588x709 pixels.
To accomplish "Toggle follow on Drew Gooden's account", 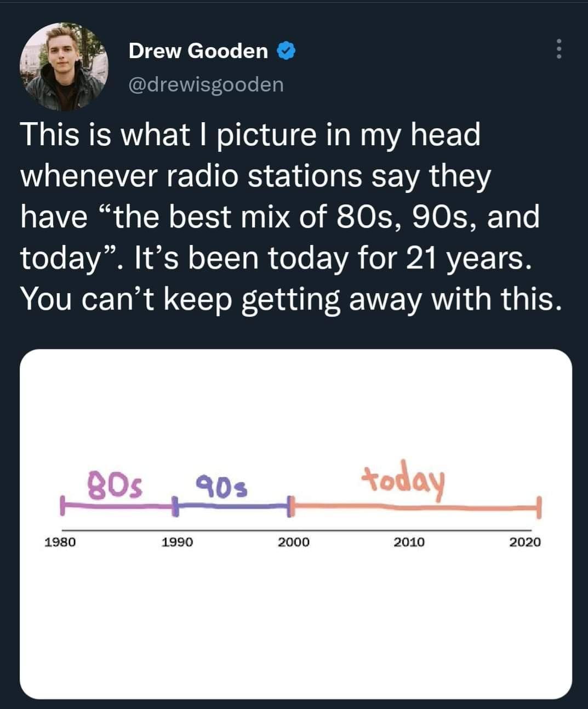I will click(197, 51).
